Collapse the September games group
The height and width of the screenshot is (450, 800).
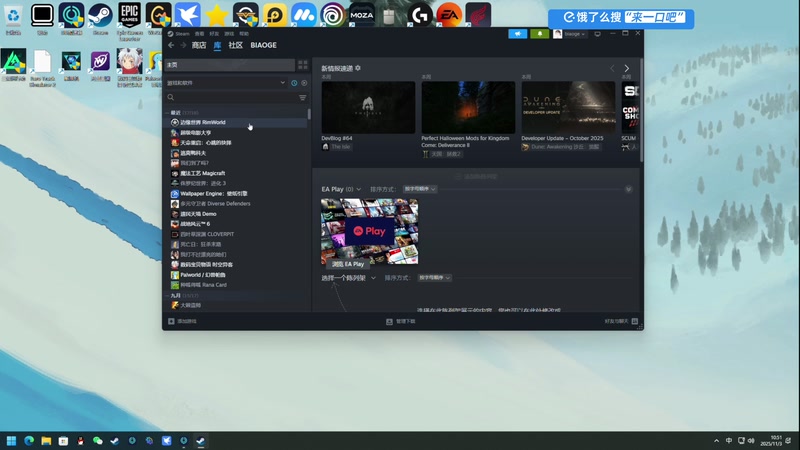coord(167,296)
